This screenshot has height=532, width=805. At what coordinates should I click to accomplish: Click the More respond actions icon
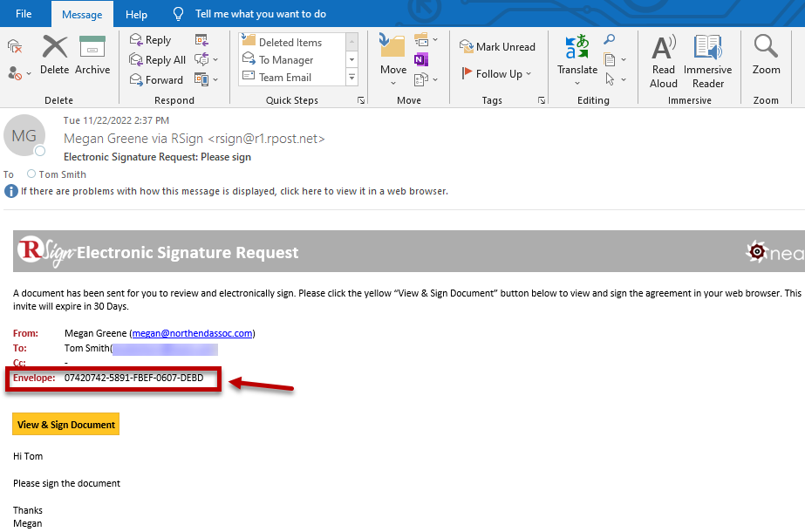point(201,79)
